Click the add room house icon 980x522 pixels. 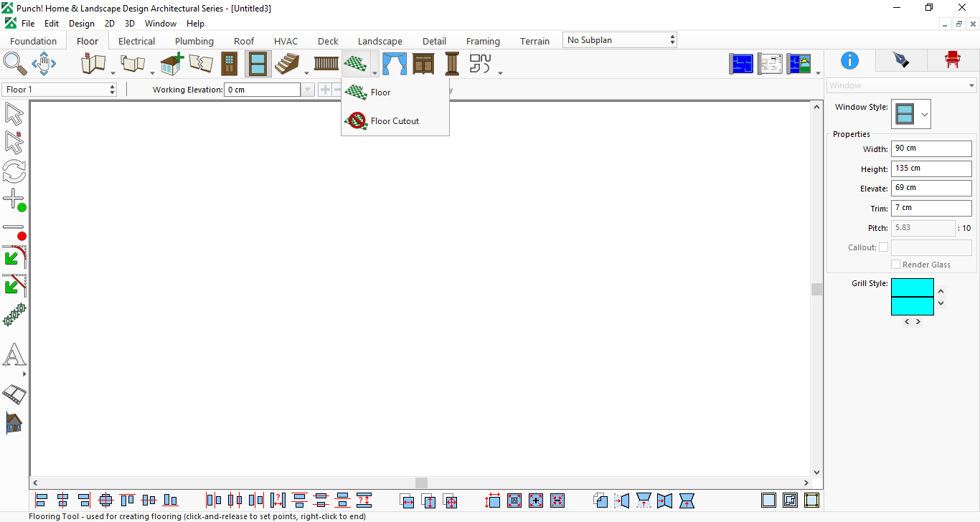click(x=172, y=64)
